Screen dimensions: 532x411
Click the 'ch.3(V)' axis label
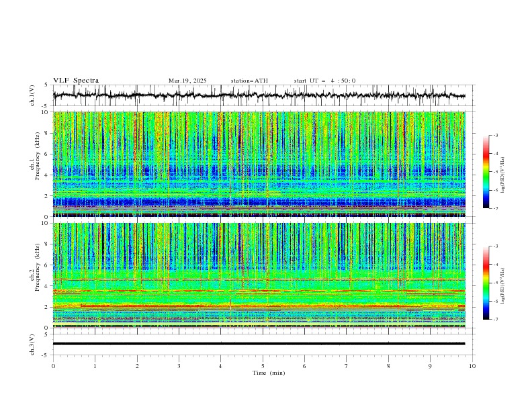pyautogui.click(x=32, y=345)
